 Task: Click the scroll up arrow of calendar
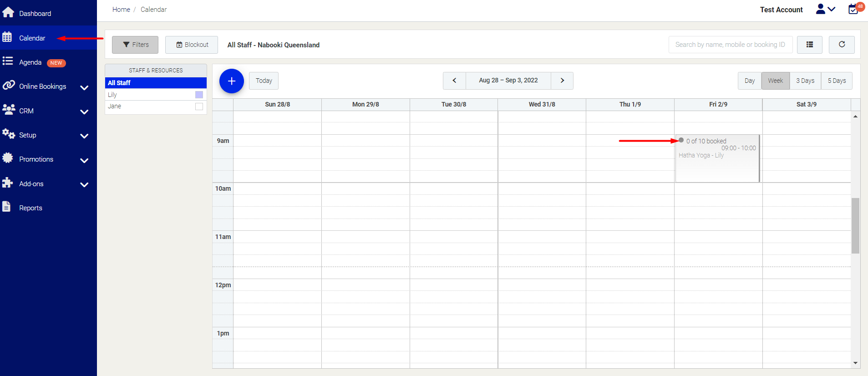tap(855, 117)
